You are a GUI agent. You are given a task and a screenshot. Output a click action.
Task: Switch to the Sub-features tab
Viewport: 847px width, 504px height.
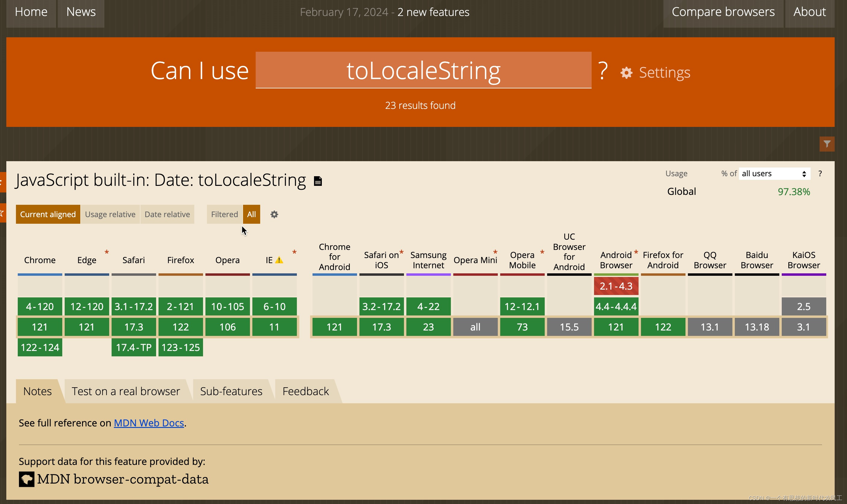click(x=231, y=391)
